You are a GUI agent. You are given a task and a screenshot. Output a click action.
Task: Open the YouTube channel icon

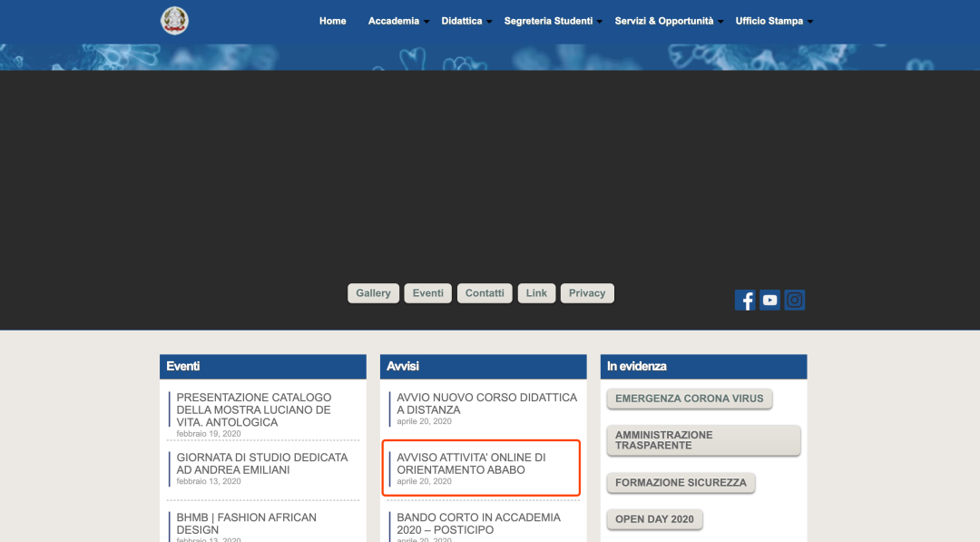[x=769, y=301]
